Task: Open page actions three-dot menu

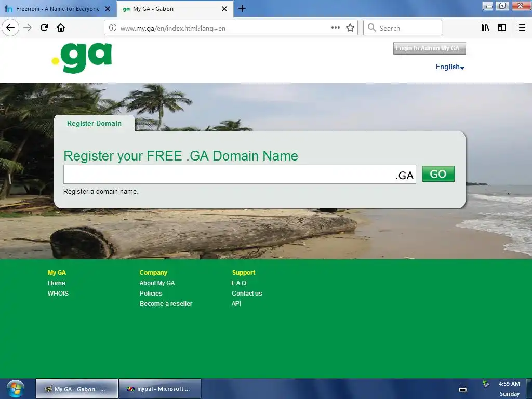Action: 335,28
